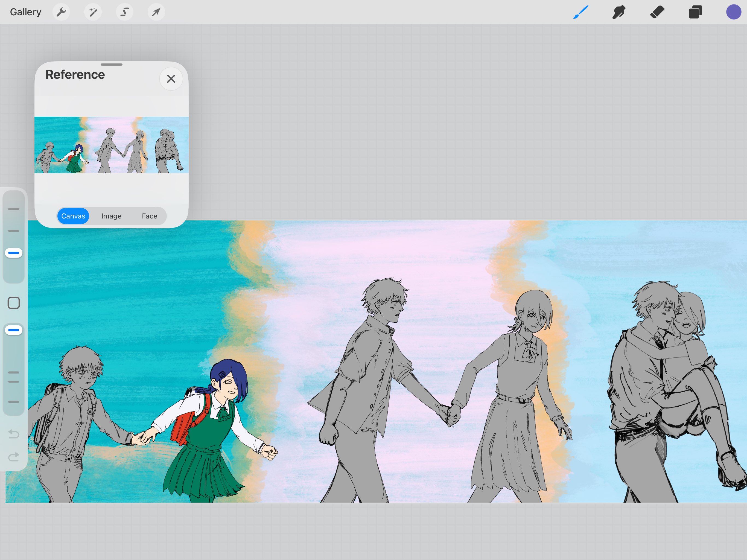Undo the last action with sidebar arrow

click(14, 434)
